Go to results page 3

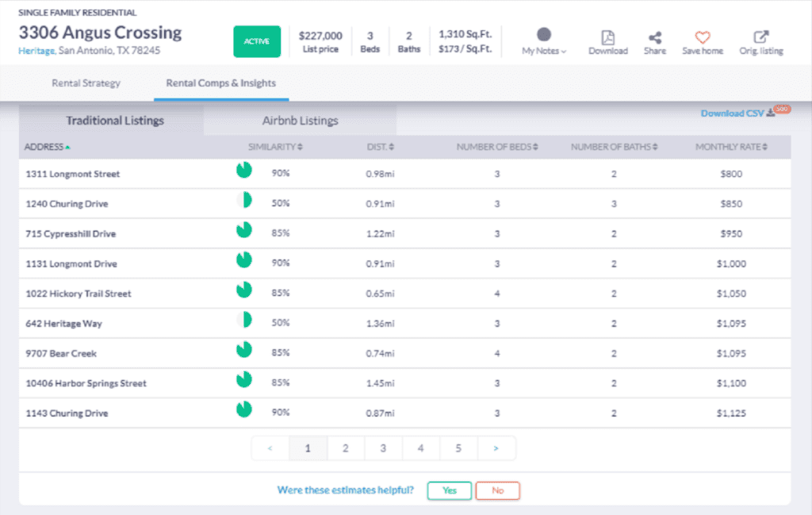383,448
